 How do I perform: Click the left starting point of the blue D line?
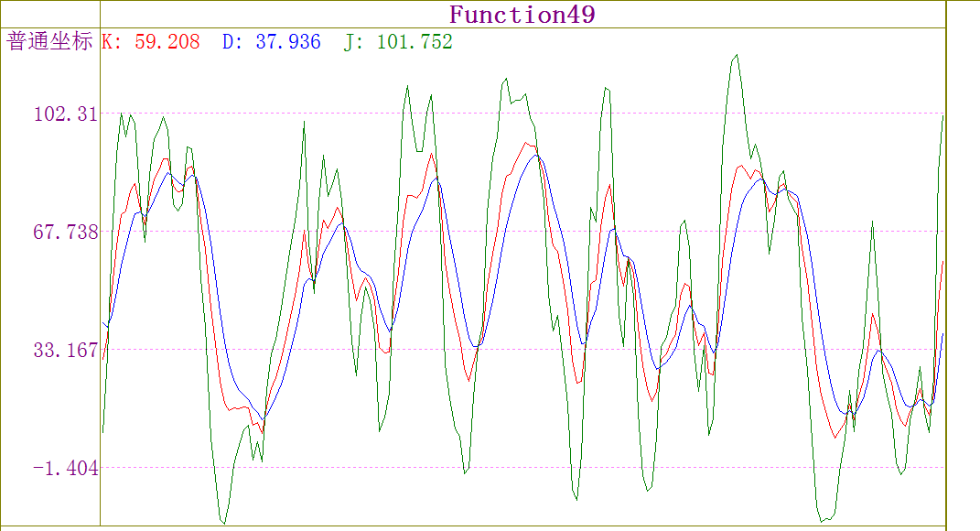pos(102,321)
